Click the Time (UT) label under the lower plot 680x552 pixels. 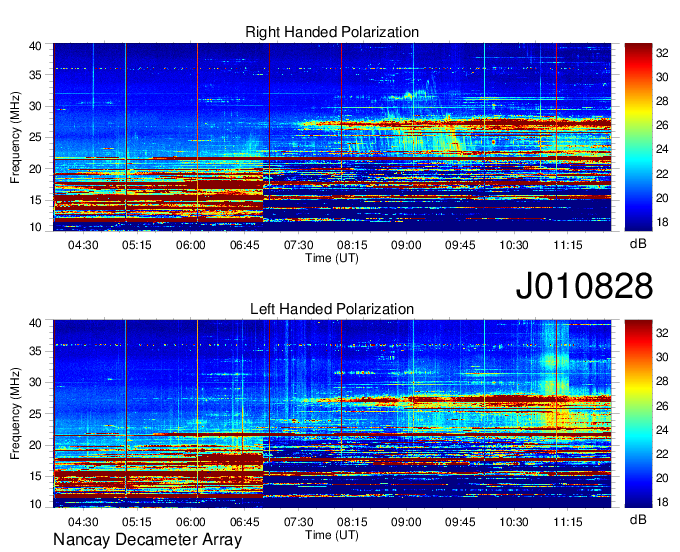pos(332,535)
